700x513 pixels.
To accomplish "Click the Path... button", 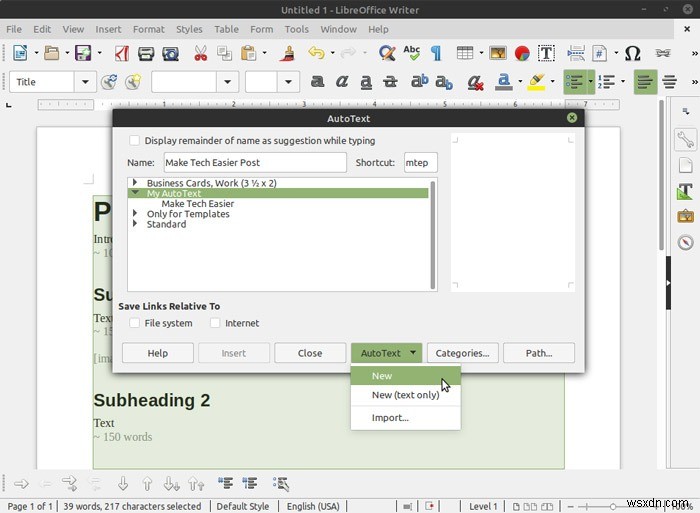I will pyautogui.click(x=539, y=353).
